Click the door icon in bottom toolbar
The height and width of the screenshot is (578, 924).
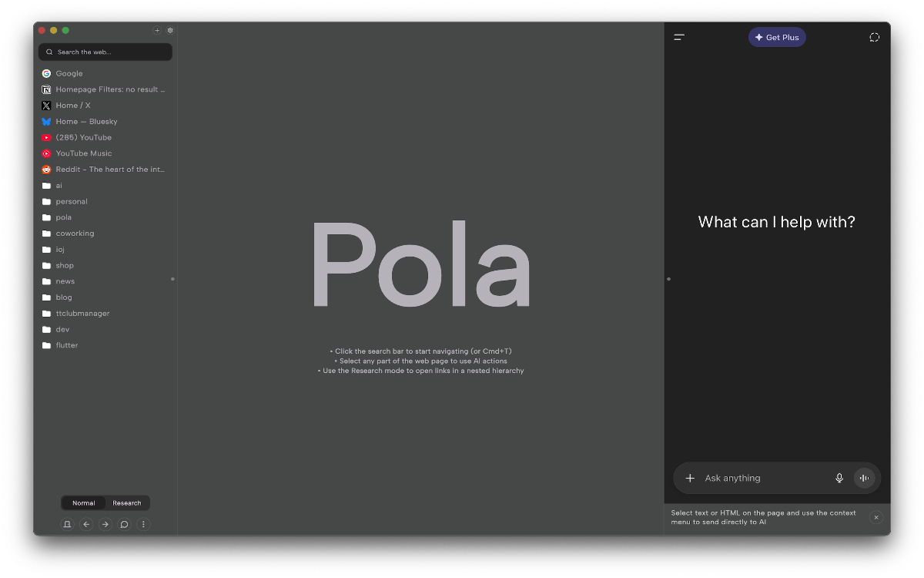coord(67,524)
